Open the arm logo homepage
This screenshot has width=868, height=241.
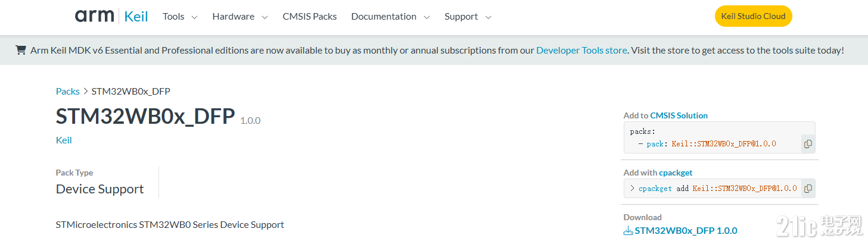point(94,16)
